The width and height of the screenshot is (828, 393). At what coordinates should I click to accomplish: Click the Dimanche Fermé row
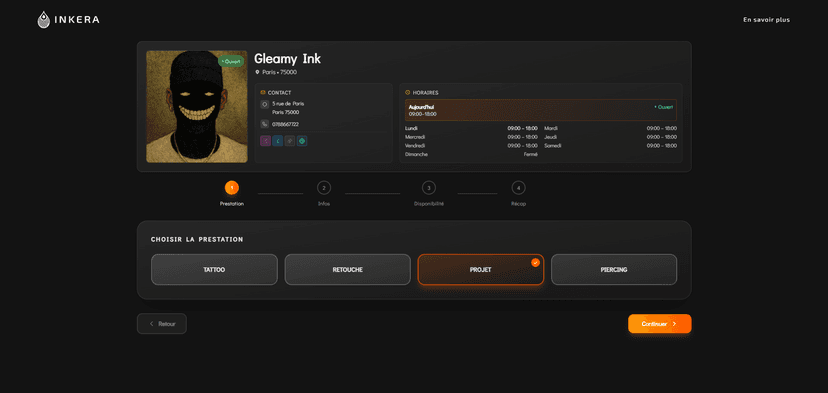(471, 154)
